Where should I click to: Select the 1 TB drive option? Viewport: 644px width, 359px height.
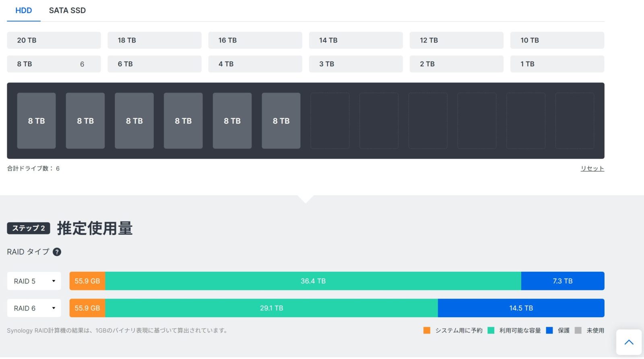point(557,64)
